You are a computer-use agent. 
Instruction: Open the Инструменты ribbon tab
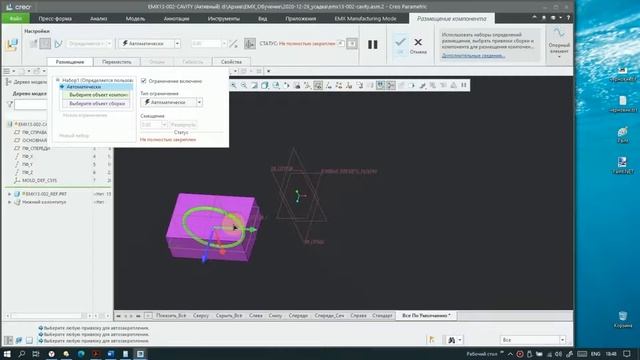click(224, 18)
